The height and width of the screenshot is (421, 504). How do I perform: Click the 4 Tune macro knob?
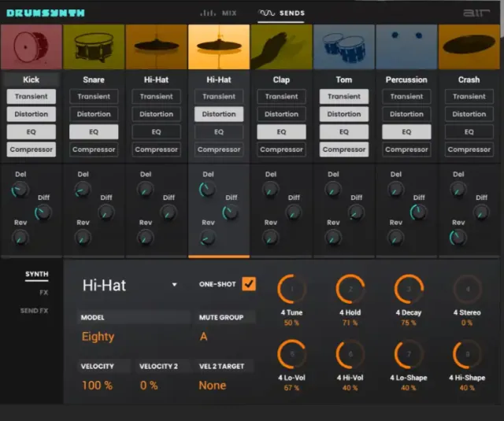pos(292,289)
